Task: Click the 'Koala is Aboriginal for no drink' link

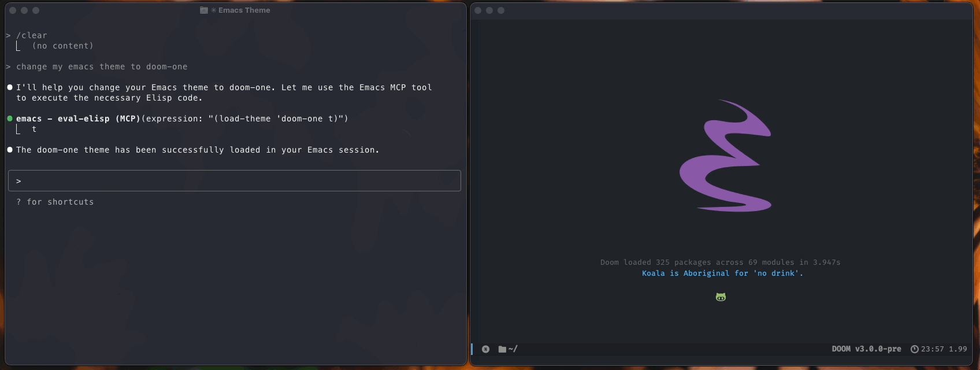Action: pos(722,273)
